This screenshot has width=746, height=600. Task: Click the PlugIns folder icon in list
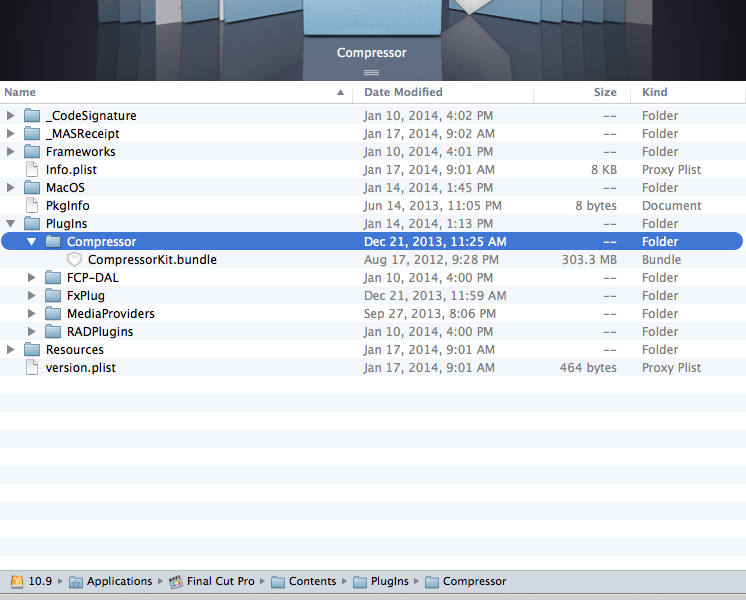pos(32,224)
